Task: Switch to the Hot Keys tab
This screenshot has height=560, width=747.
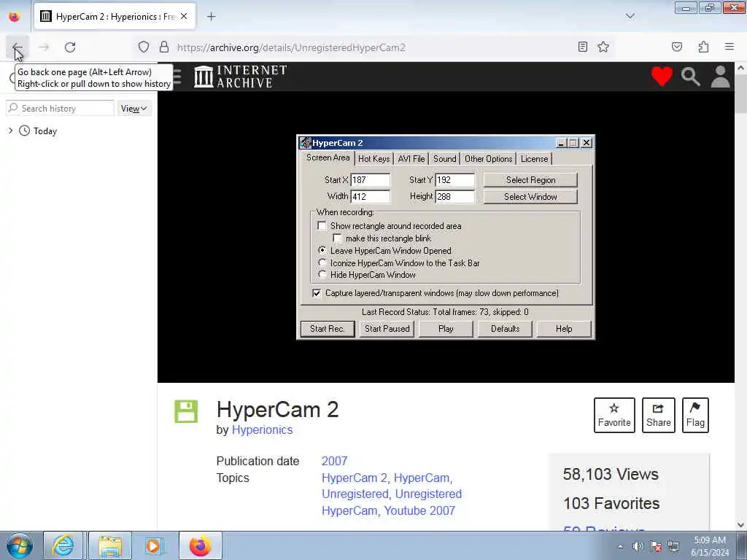Action: pyautogui.click(x=374, y=158)
